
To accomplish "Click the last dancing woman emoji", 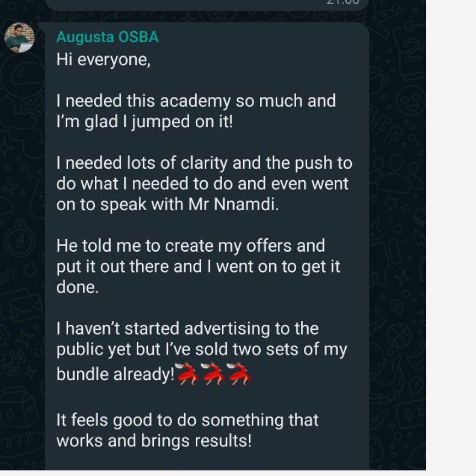I will click(x=239, y=373).
